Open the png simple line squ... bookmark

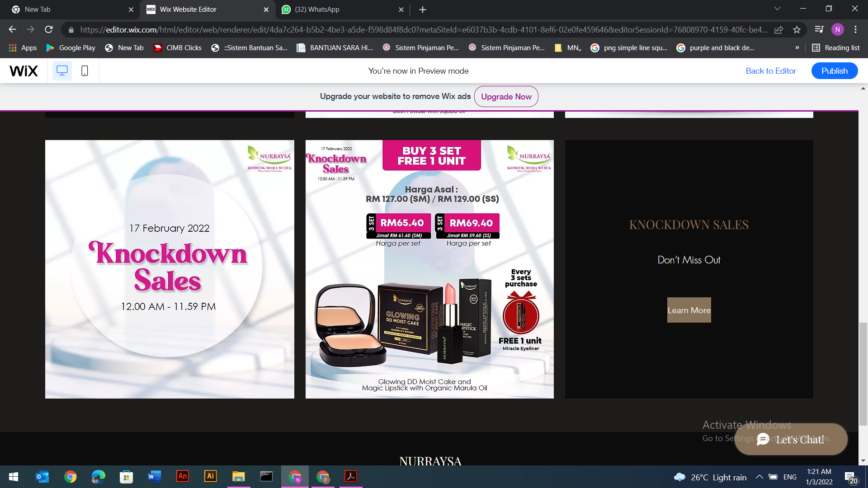pos(629,47)
